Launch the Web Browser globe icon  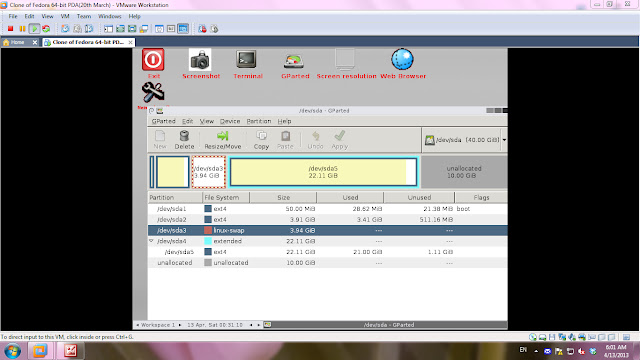(x=402, y=60)
